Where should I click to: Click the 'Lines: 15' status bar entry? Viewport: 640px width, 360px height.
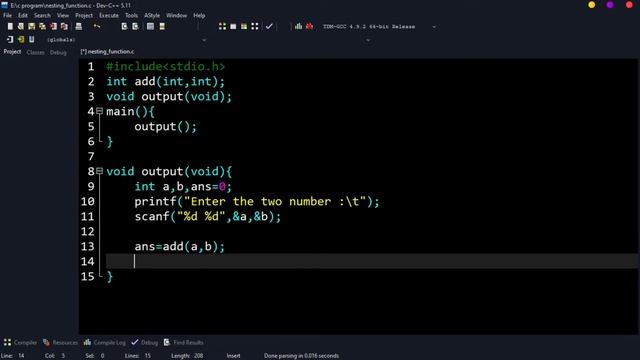click(x=138, y=356)
